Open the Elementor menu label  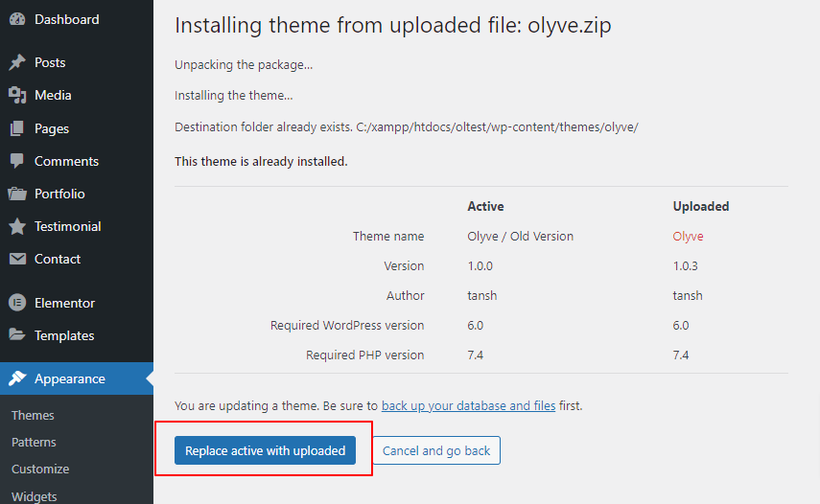pyautogui.click(x=64, y=303)
